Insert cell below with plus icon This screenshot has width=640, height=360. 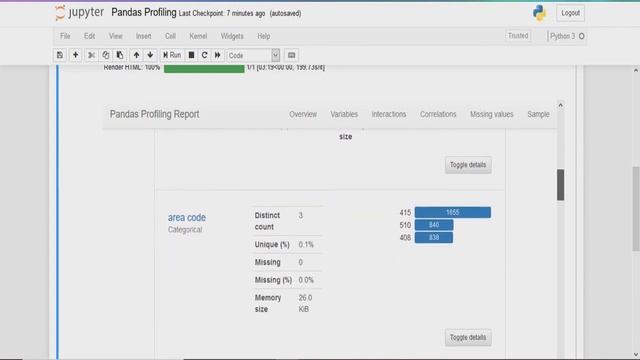76,55
